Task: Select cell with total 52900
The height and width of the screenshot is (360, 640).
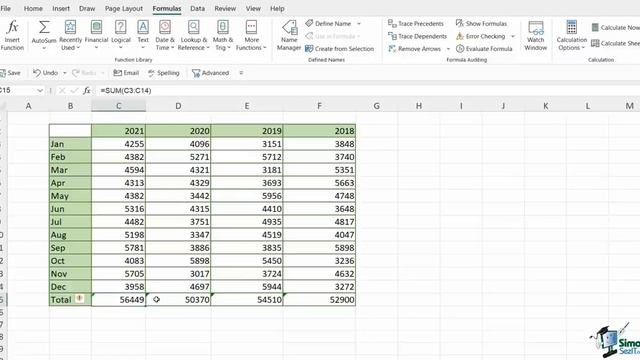Action: coord(319,300)
